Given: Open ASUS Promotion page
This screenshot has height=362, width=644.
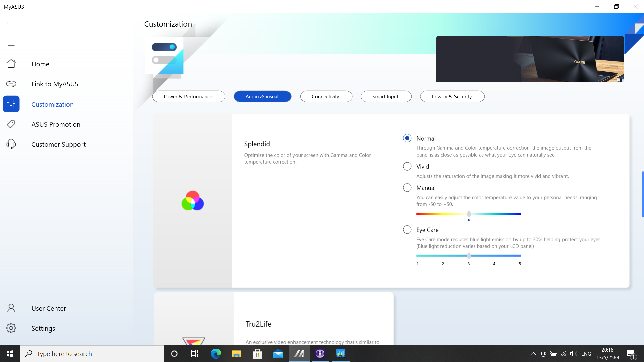Looking at the screenshot, I should pos(56,124).
